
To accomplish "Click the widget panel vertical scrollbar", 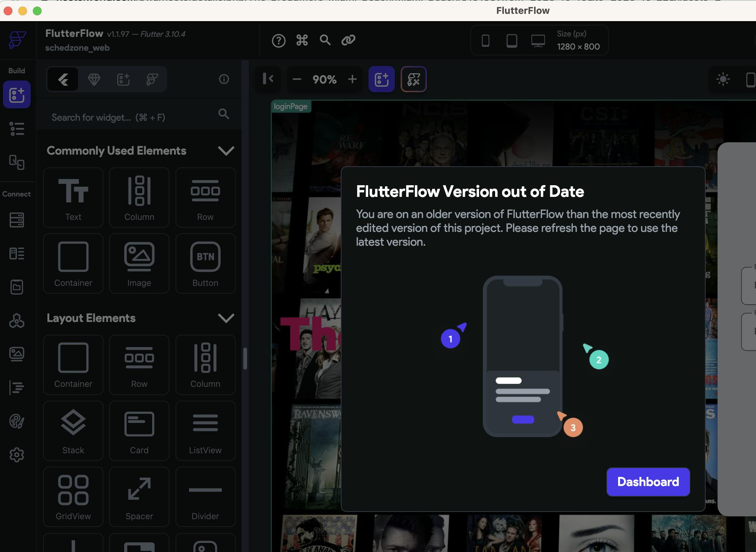I will [245, 358].
